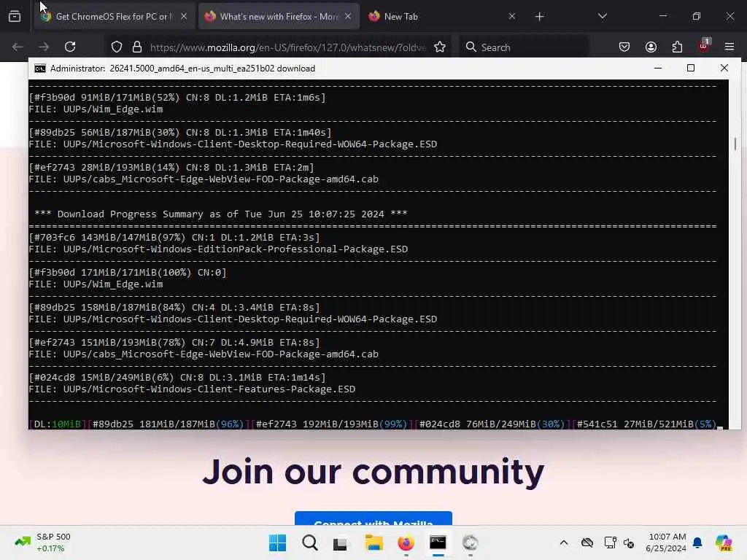This screenshot has height=560, width=747.
Task: Open tracking protection shield in address bar
Action: [117, 47]
